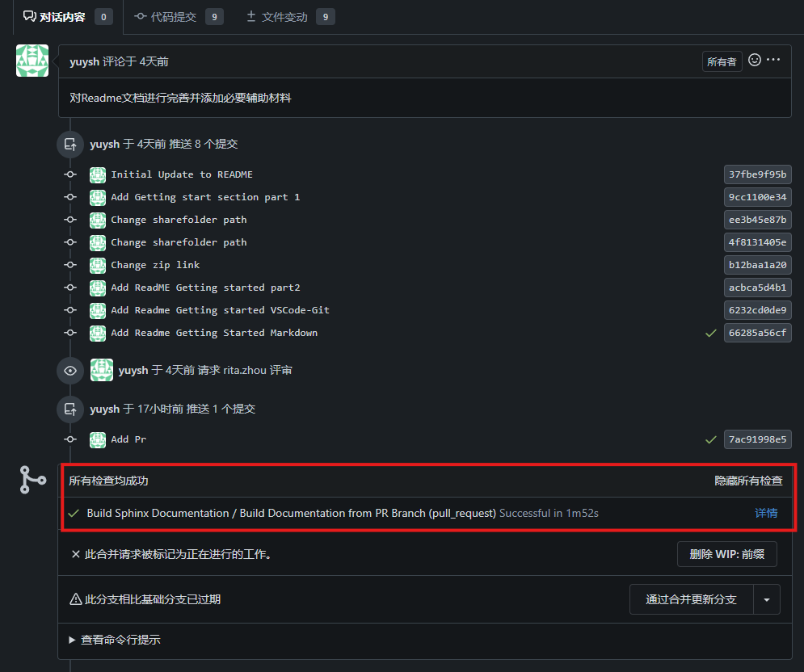Click the yuysh author name in comment header

pyautogui.click(x=85, y=61)
